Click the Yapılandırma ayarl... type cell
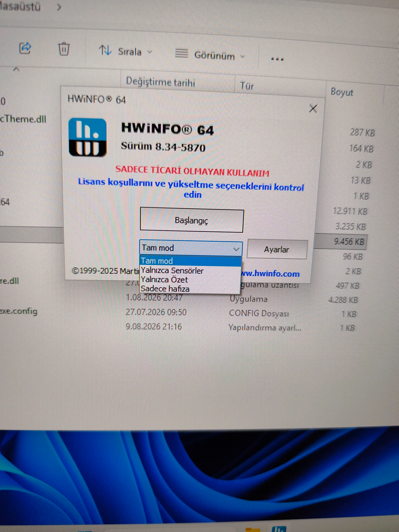The width and height of the screenshot is (399, 532). pyautogui.click(x=265, y=328)
